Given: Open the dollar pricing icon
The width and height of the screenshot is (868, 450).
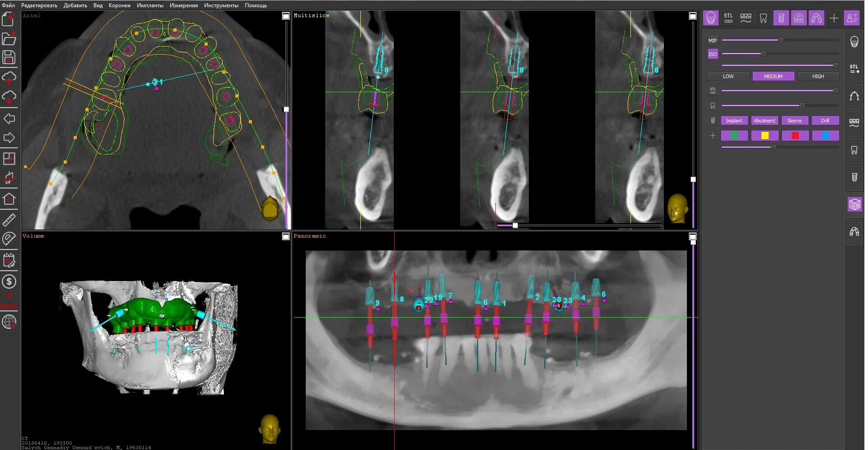Looking at the screenshot, I should [9, 282].
